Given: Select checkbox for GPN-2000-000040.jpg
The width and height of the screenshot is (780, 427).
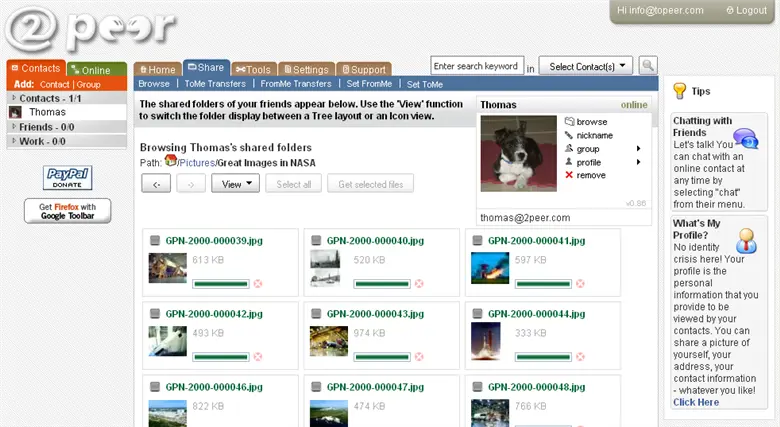Looking at the screenshot, I should tap(316, 241).
